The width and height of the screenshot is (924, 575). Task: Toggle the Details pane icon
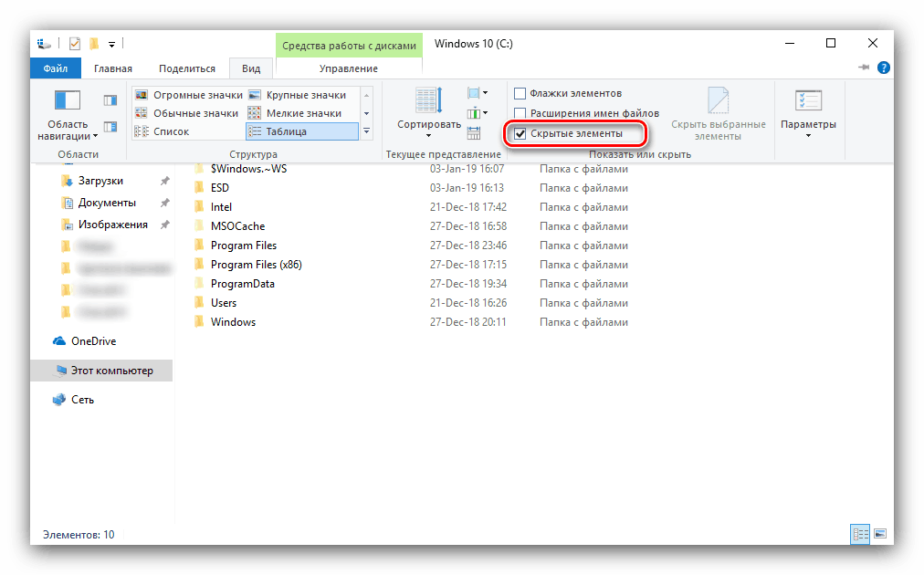coord(110,127)
